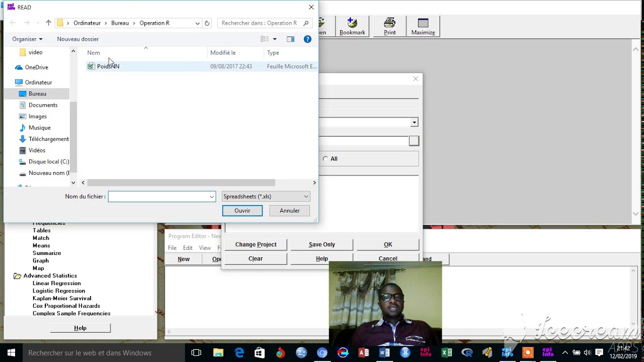Open Microsoft Word from taskbar

click(384, 353)
